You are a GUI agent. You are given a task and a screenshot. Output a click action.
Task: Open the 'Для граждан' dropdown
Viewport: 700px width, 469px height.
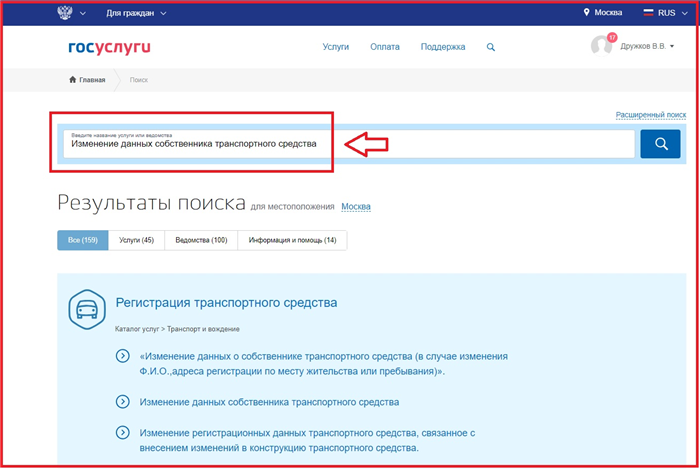point(136,13)
